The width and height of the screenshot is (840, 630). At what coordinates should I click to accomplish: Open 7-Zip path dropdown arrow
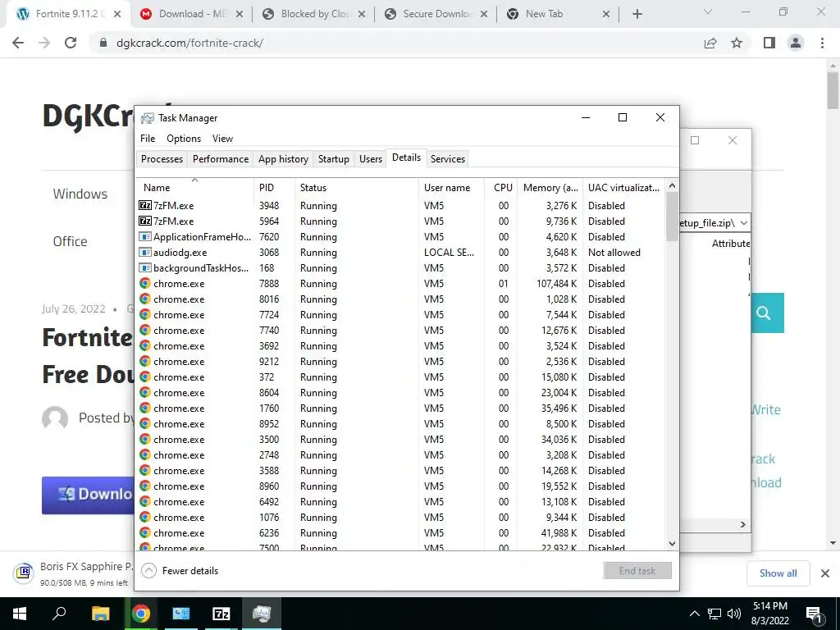744,223
